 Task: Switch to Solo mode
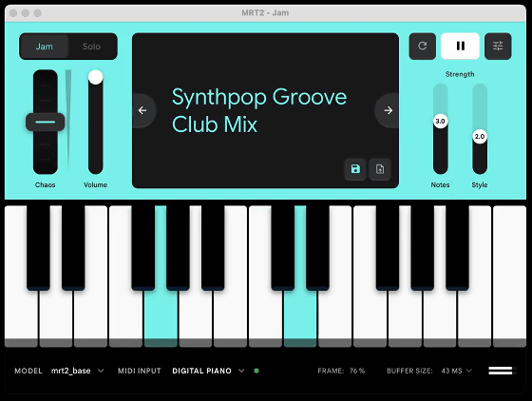point(91,47)
